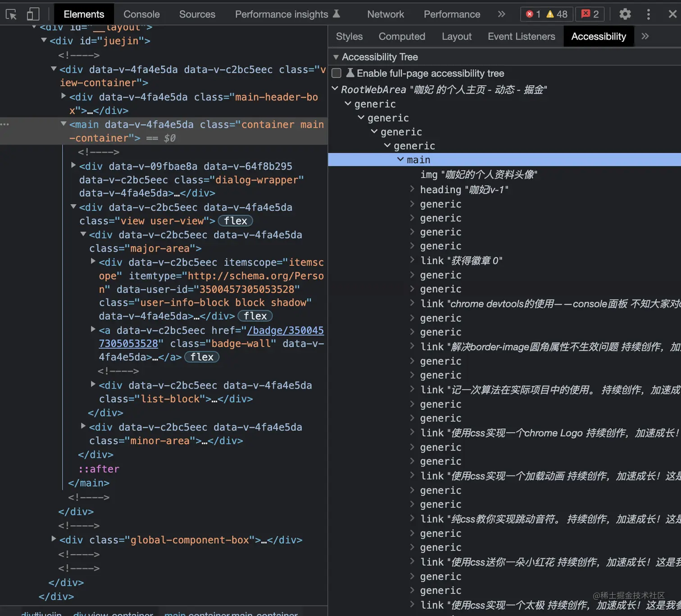The width and height of the screenshot is (681, 616).
Task: Collapse the div id juejin element
Action: (x=44, y=40)
